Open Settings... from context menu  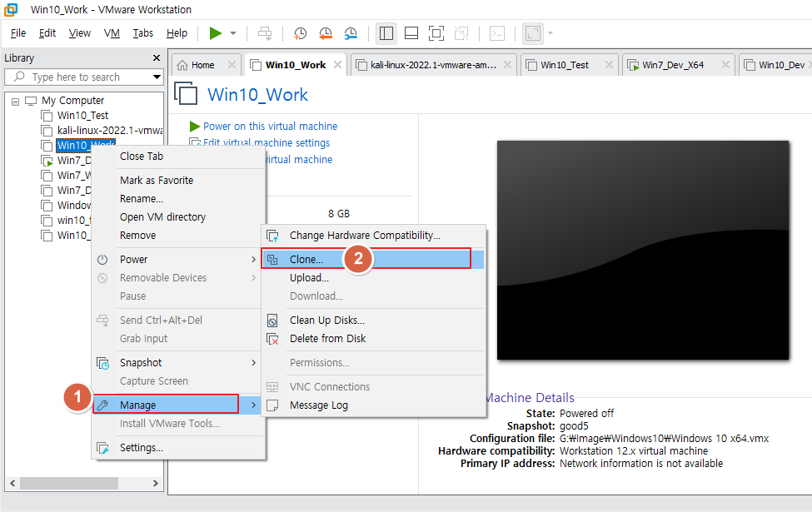pos(178,448)
